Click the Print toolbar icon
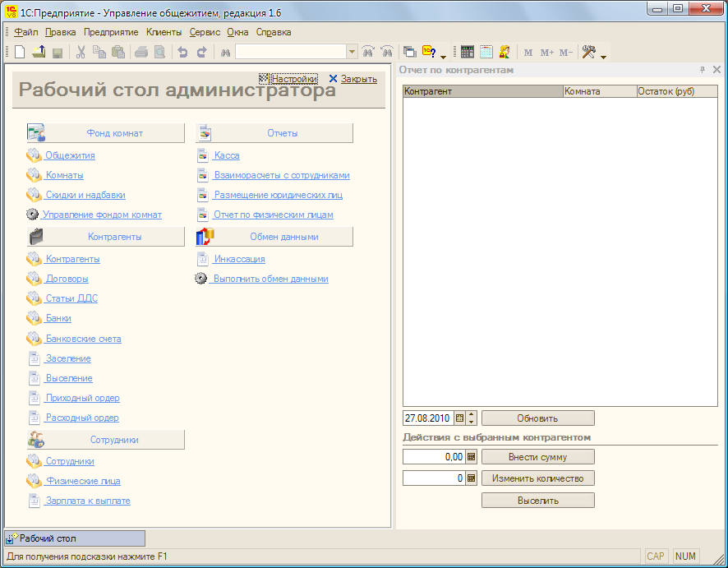The height and width of the screenshot is (568, 728). point(141,52)
